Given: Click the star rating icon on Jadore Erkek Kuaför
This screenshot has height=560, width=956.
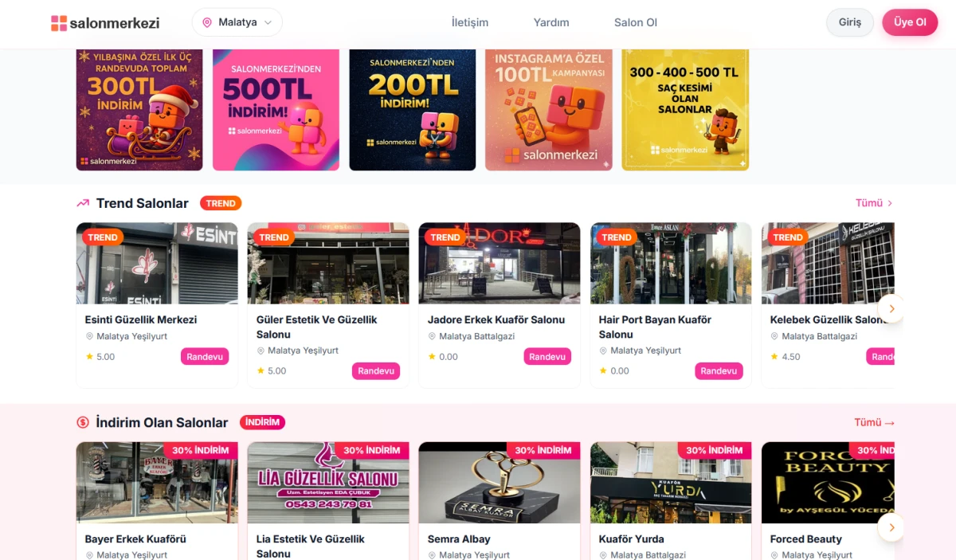Looking at the screenshot, I should (x=432, y=357).
